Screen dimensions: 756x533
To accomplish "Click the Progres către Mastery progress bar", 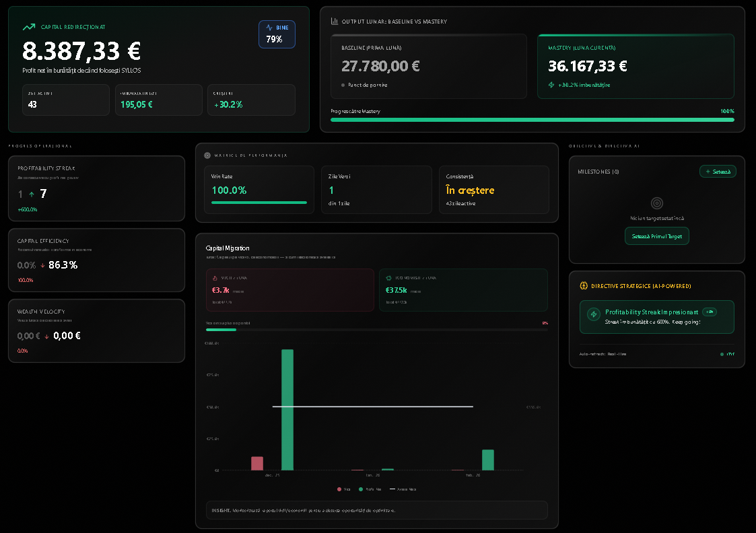I will click(532, 120).
